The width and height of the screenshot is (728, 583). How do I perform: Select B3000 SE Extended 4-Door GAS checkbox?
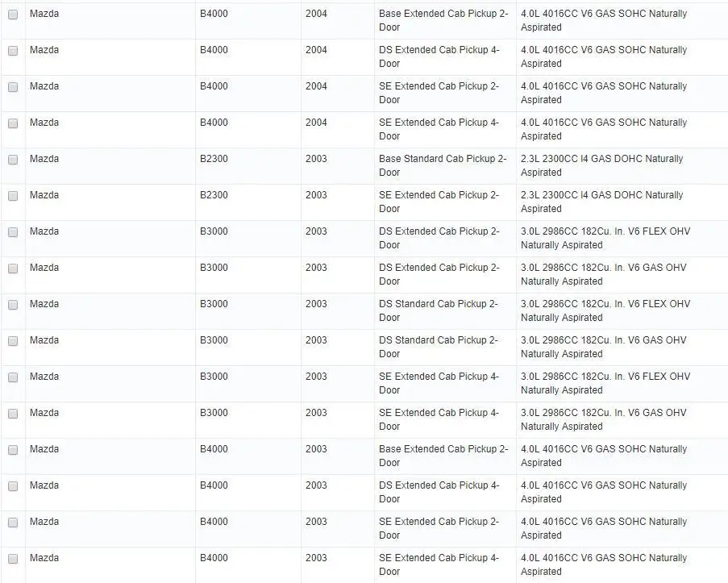(x=13, y=413)
